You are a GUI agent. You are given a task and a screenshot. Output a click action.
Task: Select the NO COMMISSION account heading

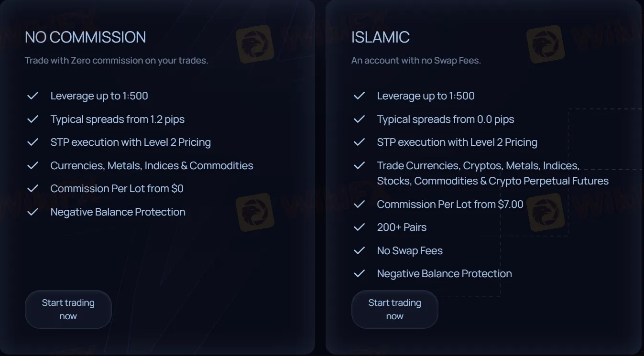tap(85, 37)
